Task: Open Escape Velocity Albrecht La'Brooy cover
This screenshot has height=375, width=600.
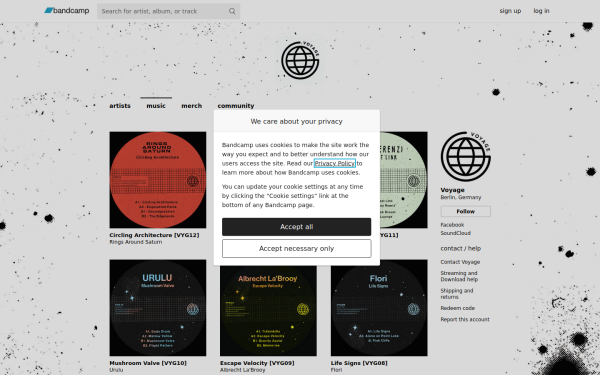Action: tap(268, 311)
